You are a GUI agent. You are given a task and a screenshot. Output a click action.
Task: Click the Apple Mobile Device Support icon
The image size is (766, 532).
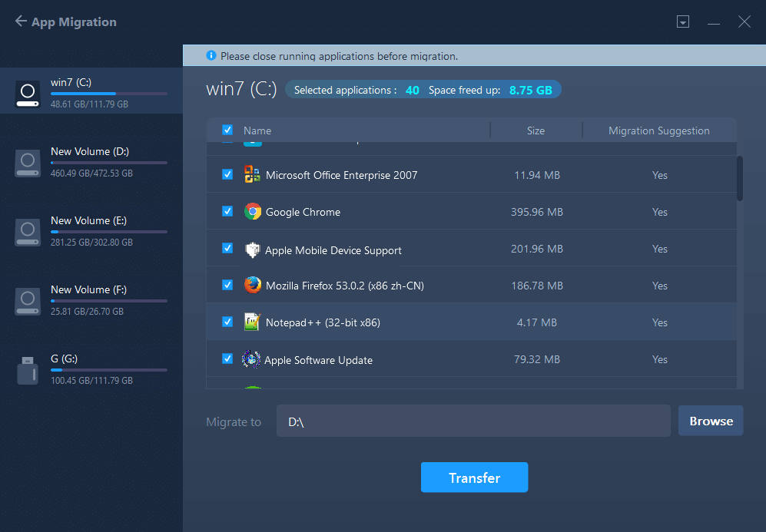[252, 249]
